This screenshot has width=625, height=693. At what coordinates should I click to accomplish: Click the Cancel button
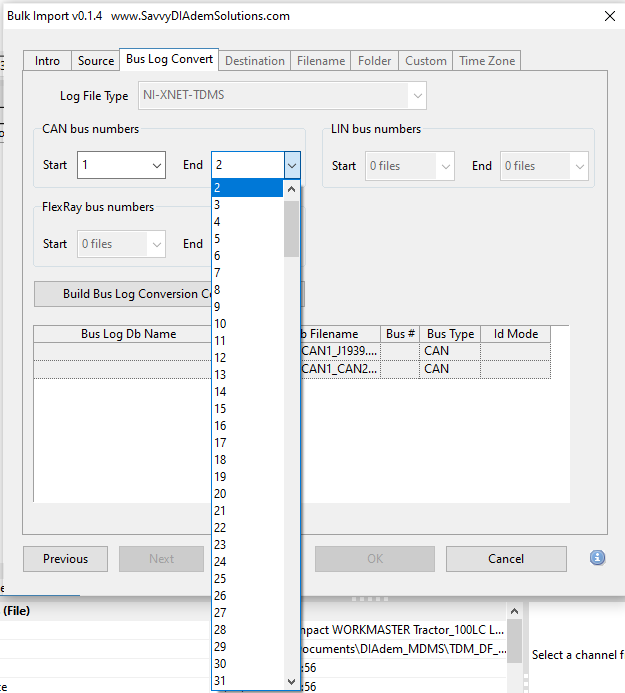[506, 559]
